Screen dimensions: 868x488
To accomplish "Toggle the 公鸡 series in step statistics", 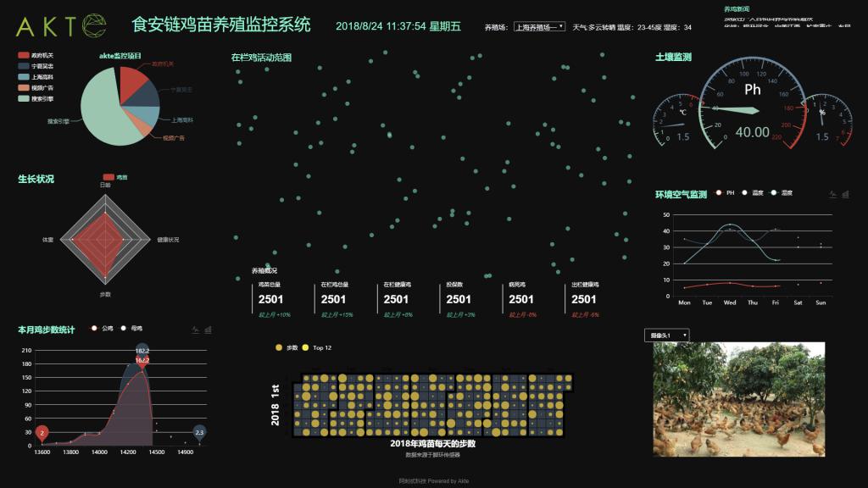I will tap(94, 330).
